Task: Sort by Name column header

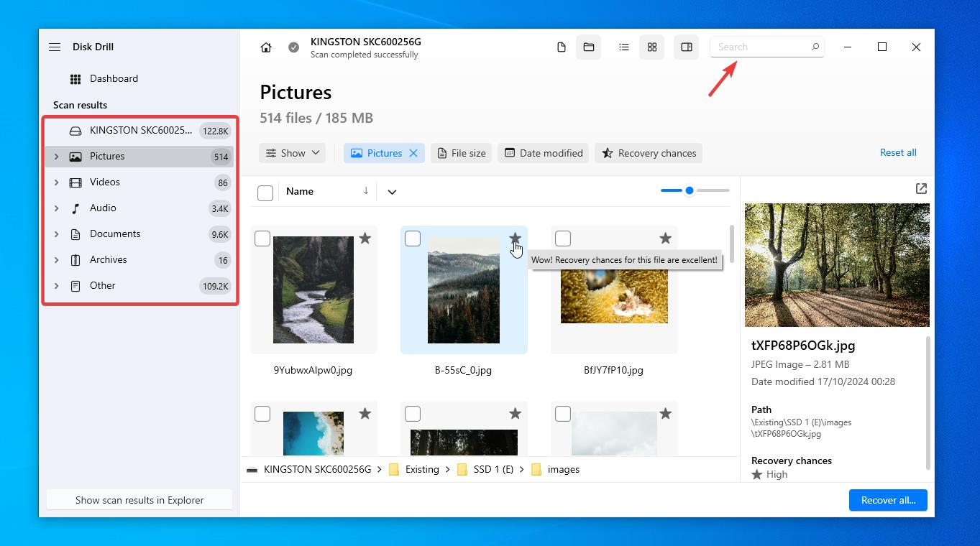Action: [x=300, y=191]
